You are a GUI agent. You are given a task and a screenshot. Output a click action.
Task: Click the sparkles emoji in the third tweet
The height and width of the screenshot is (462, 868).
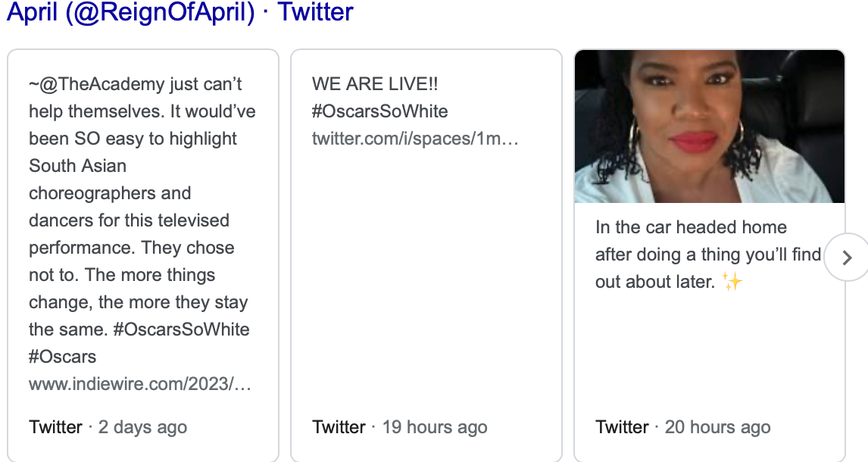coord(732,283)
